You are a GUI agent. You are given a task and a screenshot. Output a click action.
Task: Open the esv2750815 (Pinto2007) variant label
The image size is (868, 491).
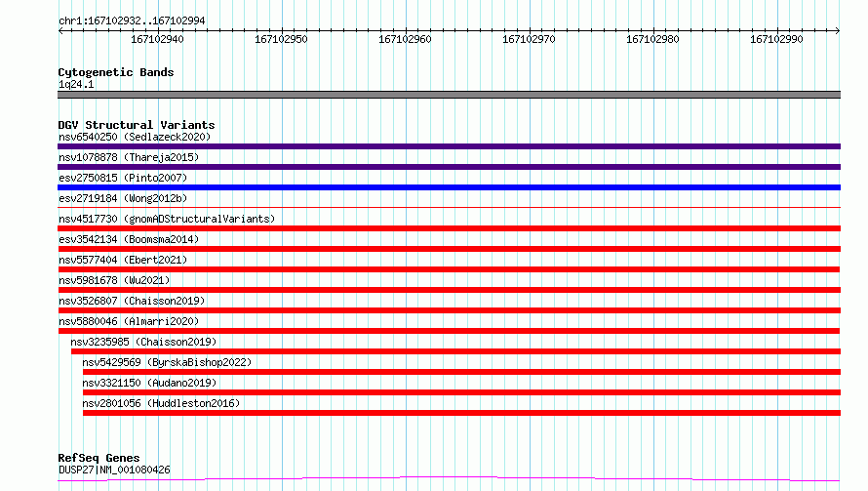tap(123, 178)
